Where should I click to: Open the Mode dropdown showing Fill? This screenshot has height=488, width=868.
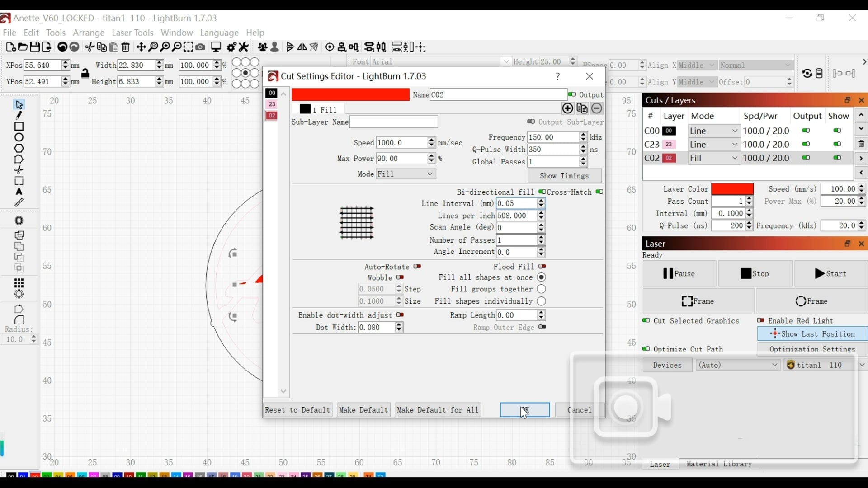point(406,174)
